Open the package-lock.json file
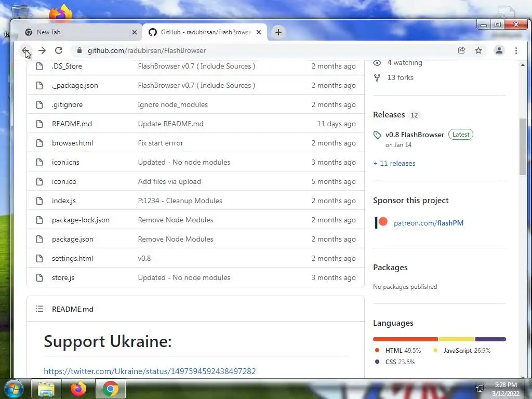 (x=81, y=220)
